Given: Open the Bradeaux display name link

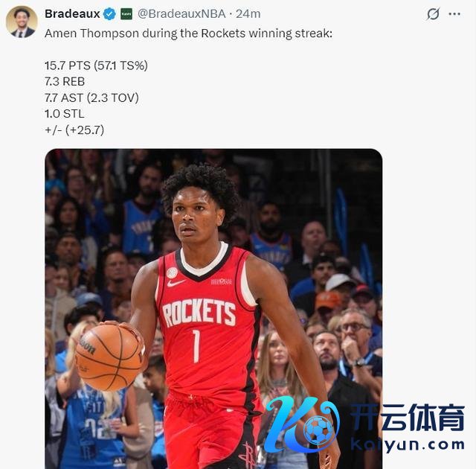Looking at the screenshot, I should coord(72,13).
